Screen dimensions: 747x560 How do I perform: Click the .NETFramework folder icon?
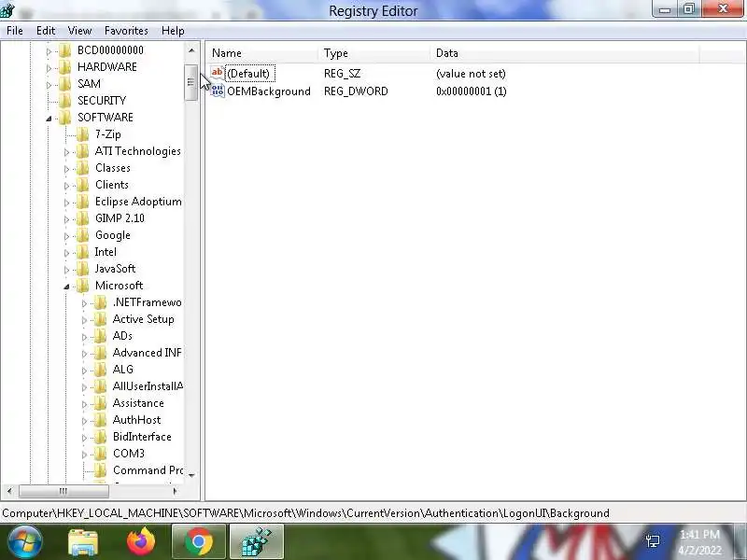[x=100, y=302]
